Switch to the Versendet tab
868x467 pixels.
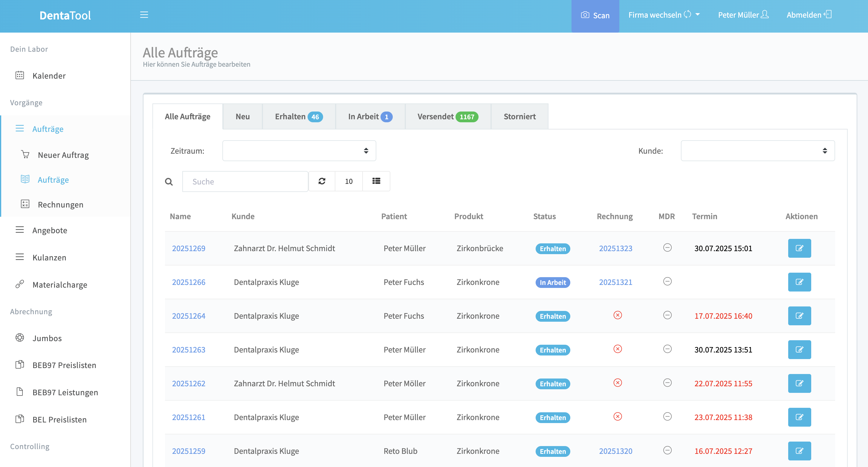(x=447, y=117)
